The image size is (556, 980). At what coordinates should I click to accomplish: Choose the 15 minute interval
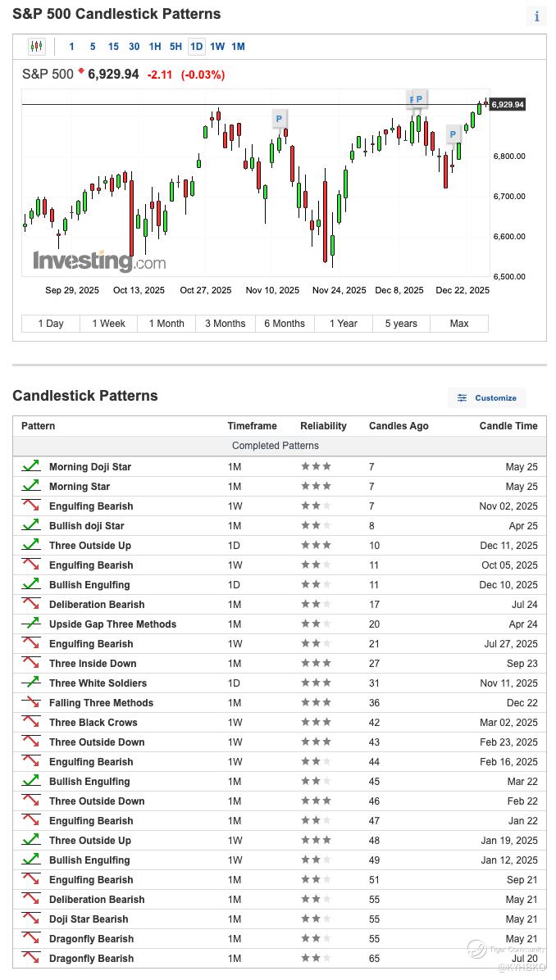pyautogui.click(x=113, y=46)
